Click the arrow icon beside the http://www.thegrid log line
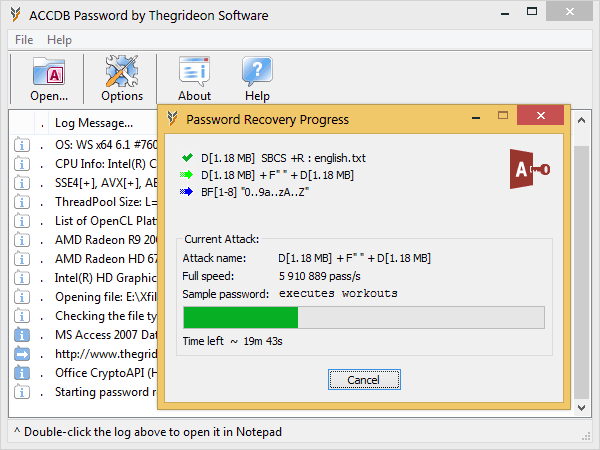600x450 pixels. click(x=22, y=354)
